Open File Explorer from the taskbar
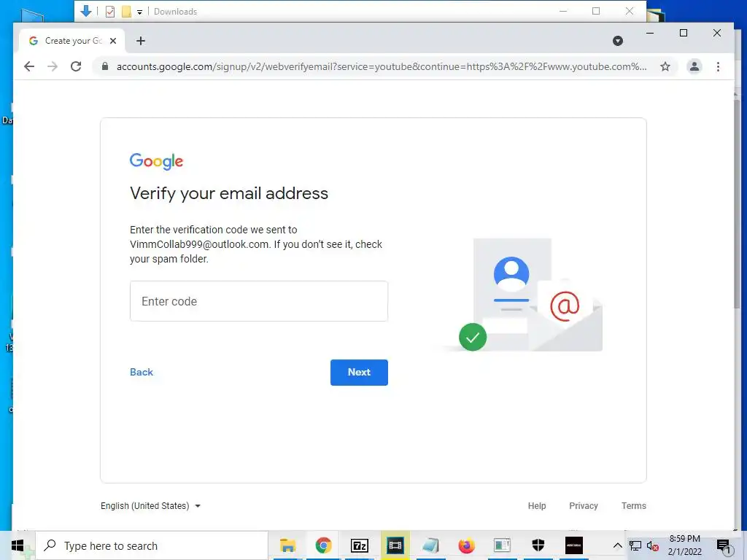Image resolution: width=747 pixels, height=560 pixels. point(287,545)
